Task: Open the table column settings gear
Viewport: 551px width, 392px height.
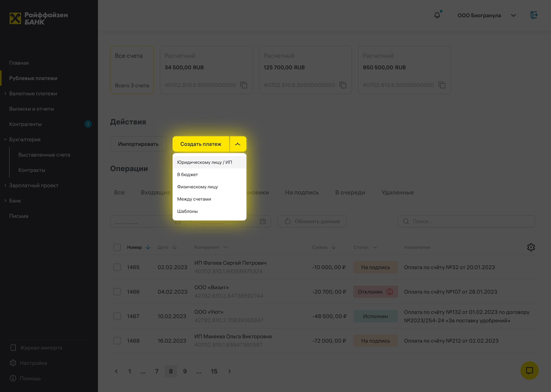Action: [x=531, y=247]
